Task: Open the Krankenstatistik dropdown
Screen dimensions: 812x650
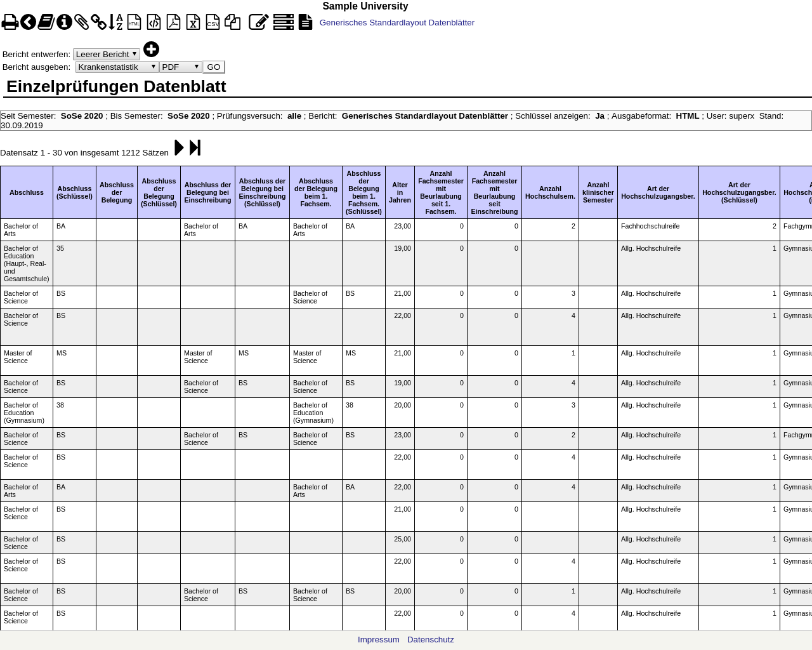Action: pos(117,67)
